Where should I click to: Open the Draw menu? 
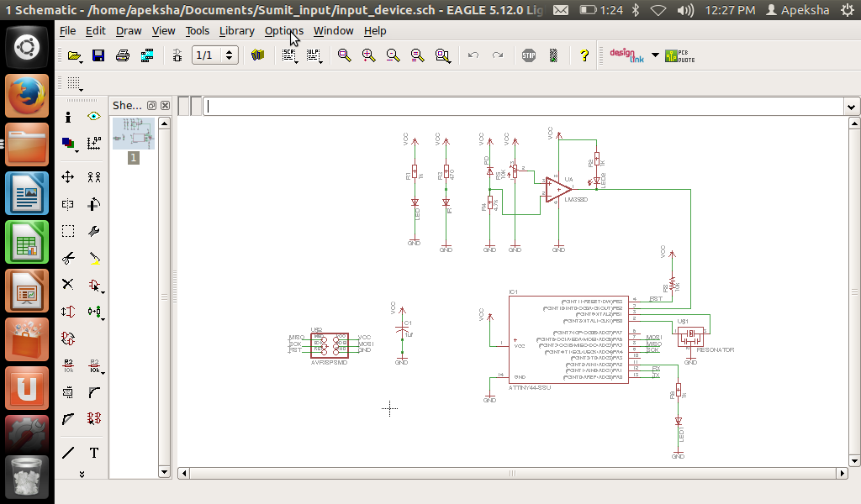[x=129, y=30]
